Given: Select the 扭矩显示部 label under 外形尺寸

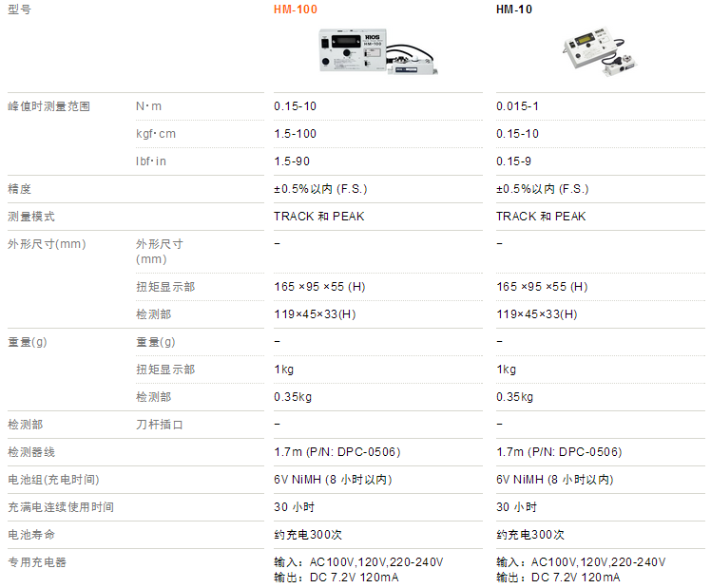Looking at the screenshot, I should tap(165, 287).
